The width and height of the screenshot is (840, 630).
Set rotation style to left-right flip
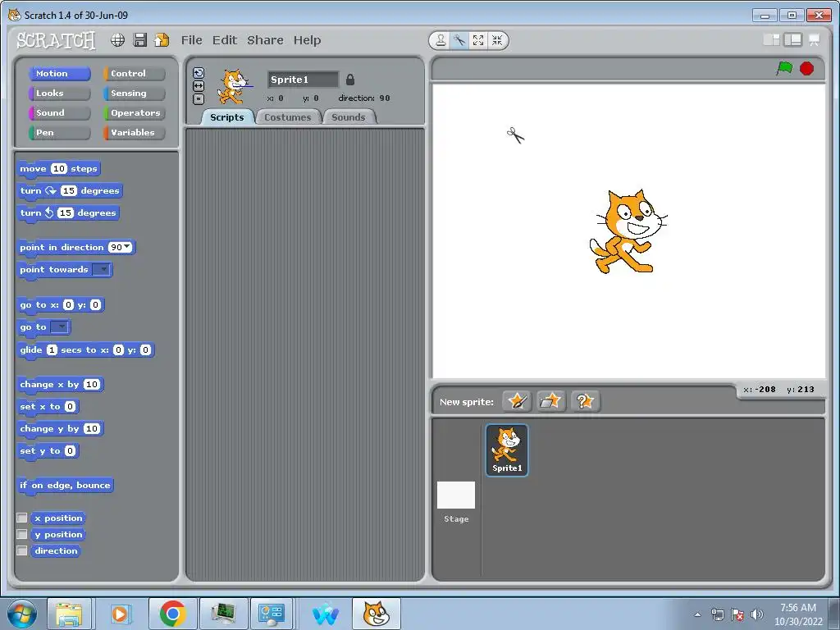tap(199, 85)
